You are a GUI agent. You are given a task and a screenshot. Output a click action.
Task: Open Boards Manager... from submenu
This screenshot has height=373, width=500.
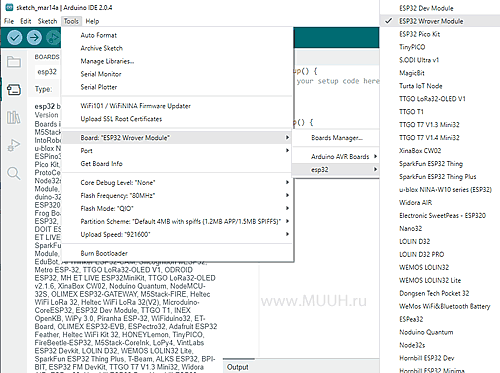coord(336,138)
